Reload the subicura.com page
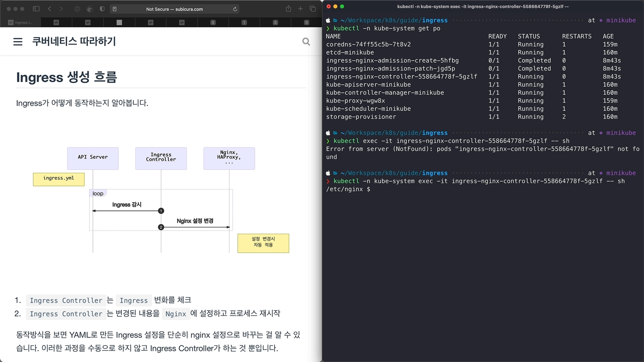 pyautogui.click(x=235, y=9)
